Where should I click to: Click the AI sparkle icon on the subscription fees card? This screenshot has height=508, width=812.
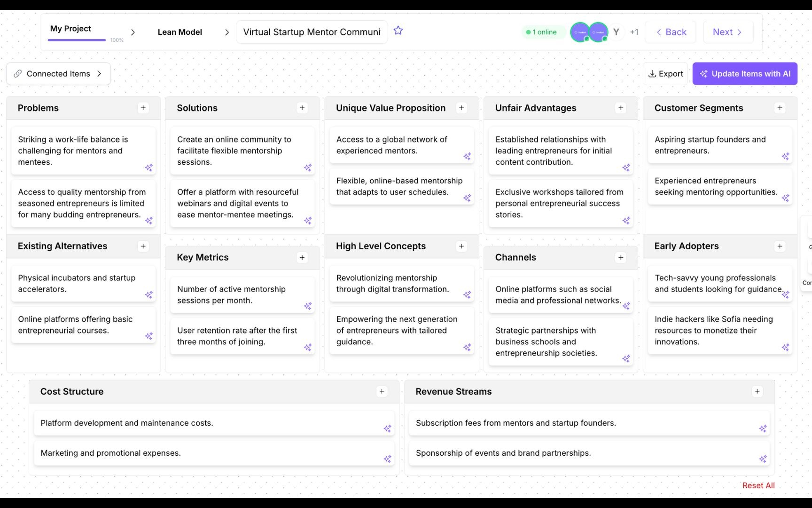762,429
